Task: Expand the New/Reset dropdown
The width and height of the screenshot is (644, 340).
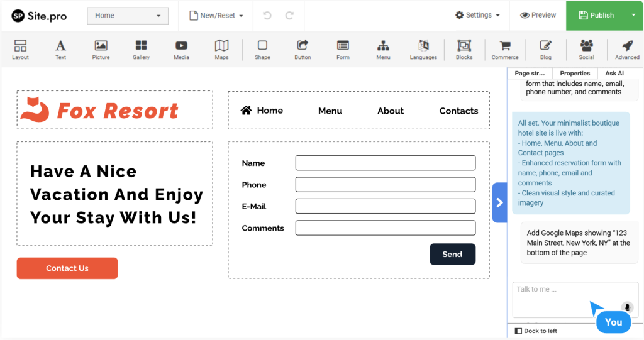Action: 216,16
